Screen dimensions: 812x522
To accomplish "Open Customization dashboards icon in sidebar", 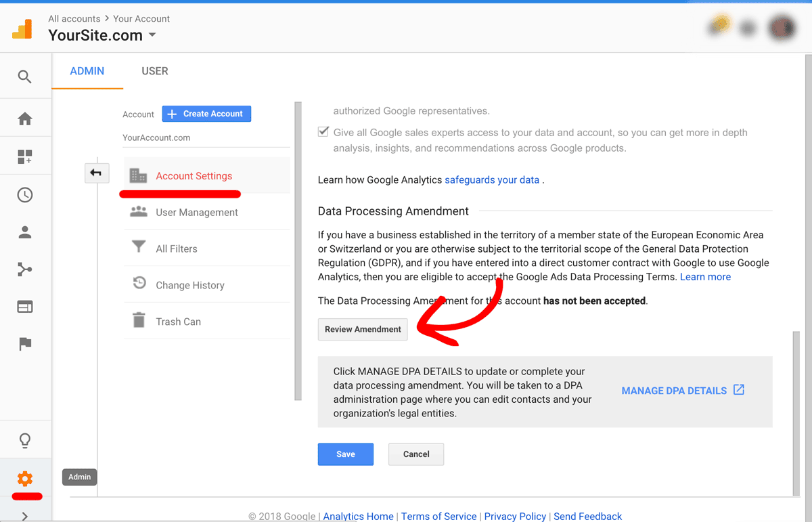I will (25, 158).
